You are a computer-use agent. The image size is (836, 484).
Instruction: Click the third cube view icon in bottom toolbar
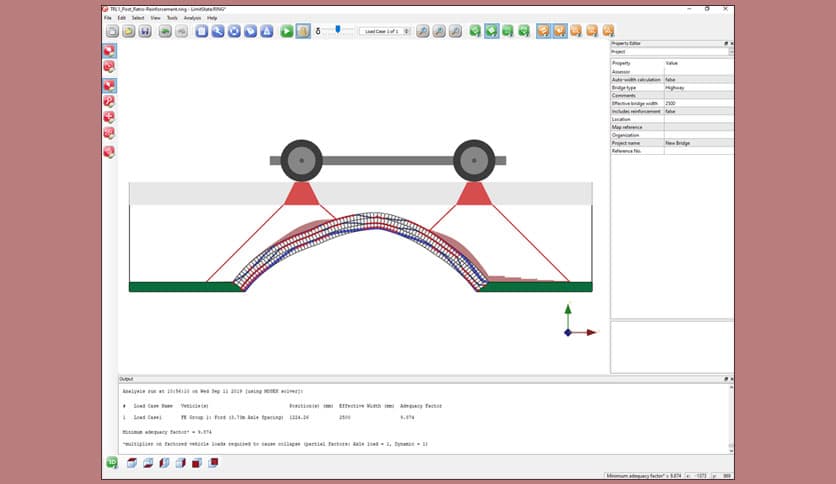pos(164,463)
